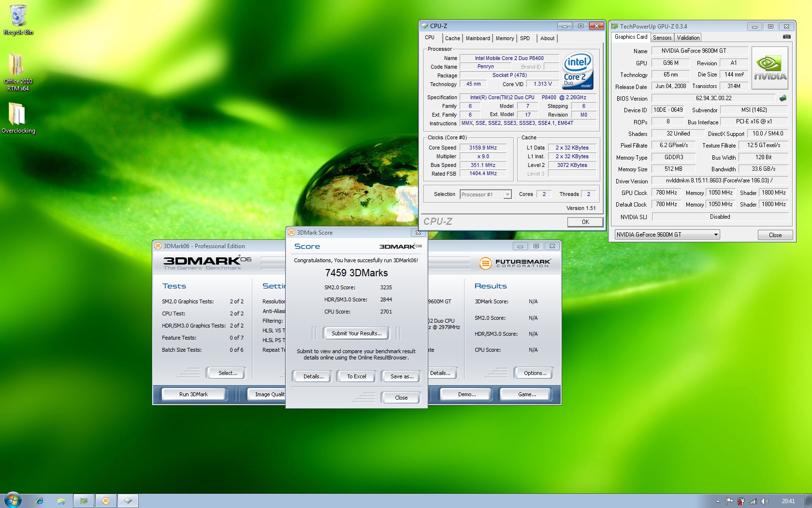This screenshot has width=812, height=508.
Task: Open Action Center flag tray icon
Action: point(729,501)
